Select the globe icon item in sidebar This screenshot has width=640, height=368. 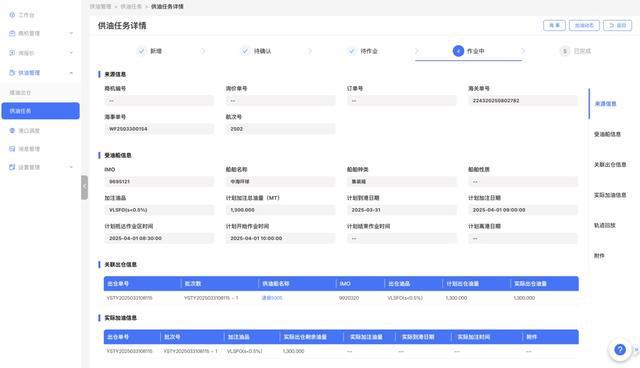(x=12, y=131)
